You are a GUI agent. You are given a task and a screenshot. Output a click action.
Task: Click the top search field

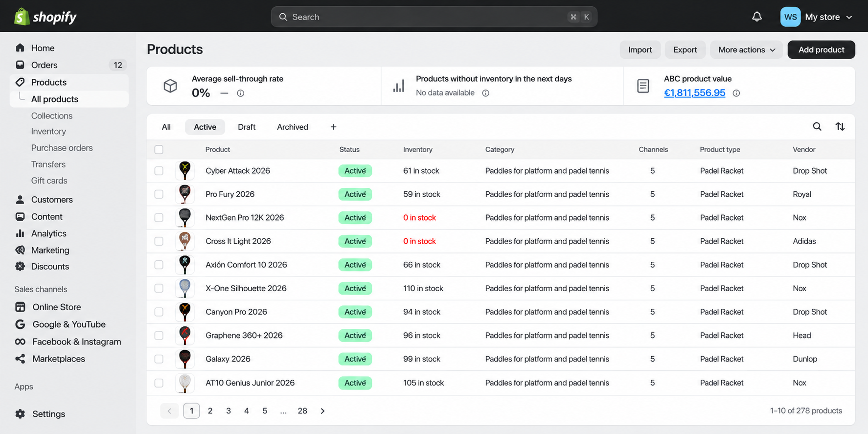click(434, 17)
